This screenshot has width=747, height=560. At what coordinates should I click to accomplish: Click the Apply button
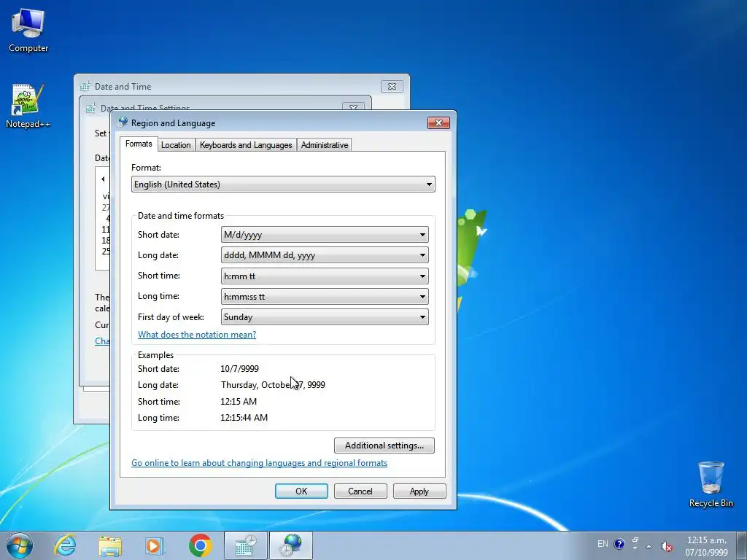(419, 491)
